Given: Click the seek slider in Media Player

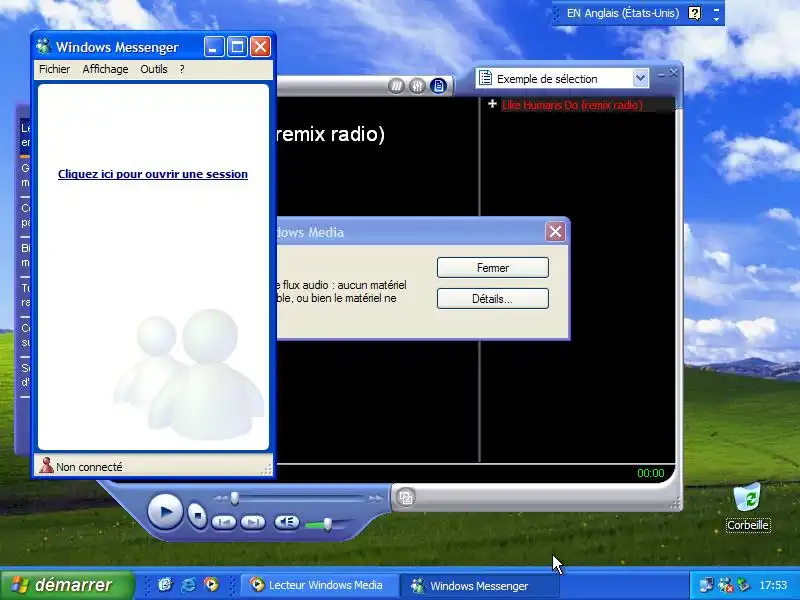Looking at the screenshot, I should coord(298,498).
